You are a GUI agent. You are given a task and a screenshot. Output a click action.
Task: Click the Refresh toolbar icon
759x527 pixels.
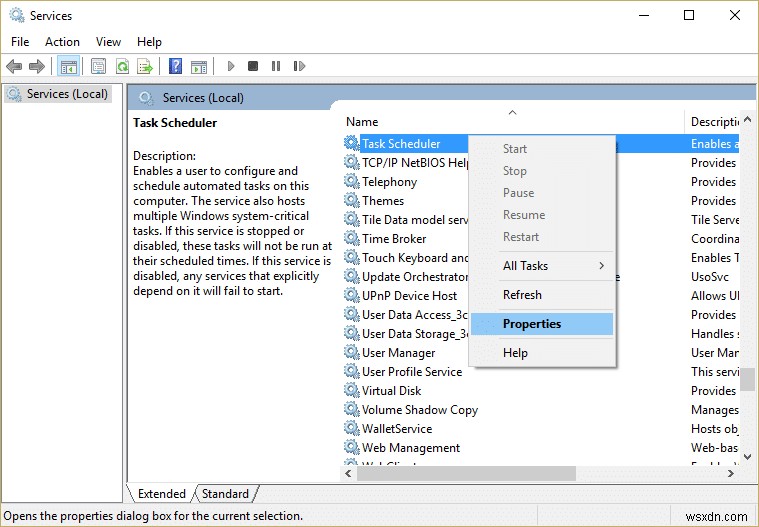(x=122, y=66)
